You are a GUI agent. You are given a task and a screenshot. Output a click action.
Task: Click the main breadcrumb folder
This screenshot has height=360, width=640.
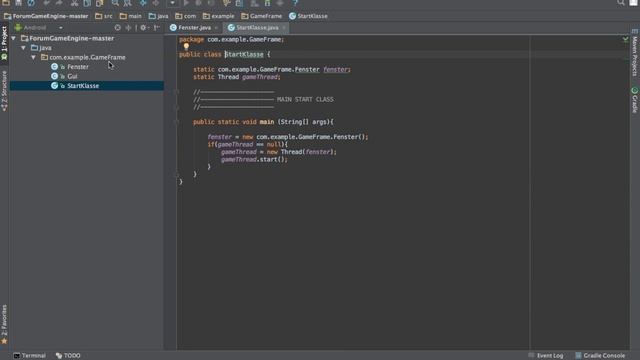(131, 16)
